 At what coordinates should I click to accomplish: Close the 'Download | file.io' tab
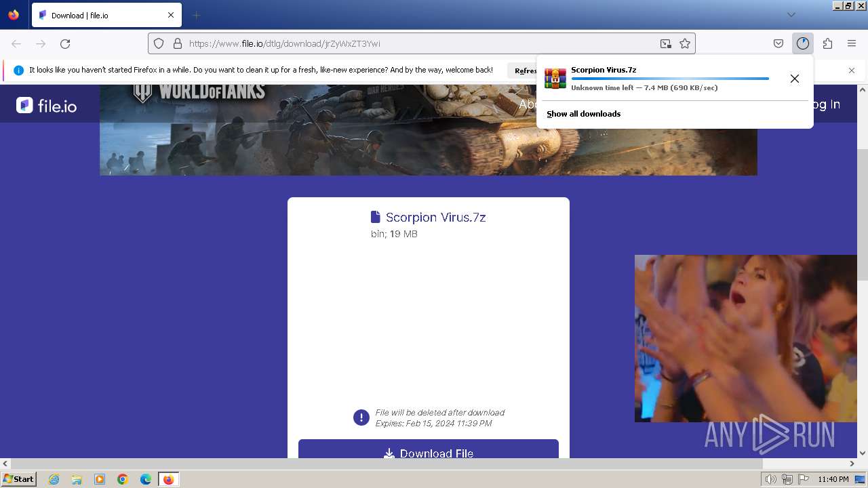(x=171, y=15)
